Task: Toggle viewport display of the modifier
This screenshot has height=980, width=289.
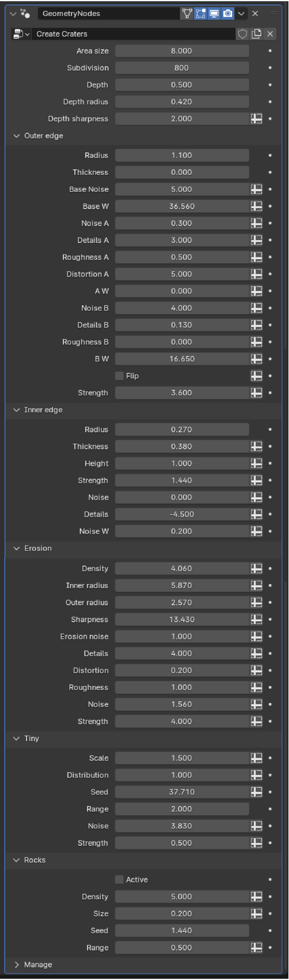Action: pyautogui.click(x=214, y=14)
